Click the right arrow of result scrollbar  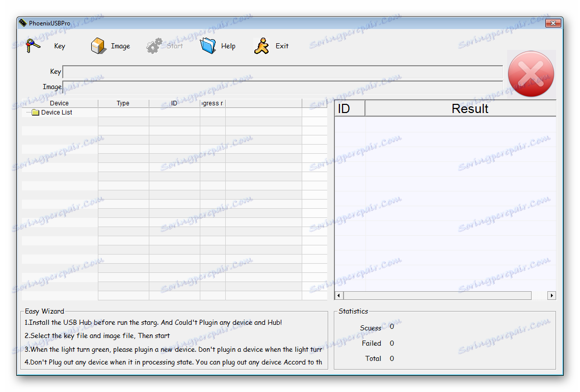(x=551, y=296)
